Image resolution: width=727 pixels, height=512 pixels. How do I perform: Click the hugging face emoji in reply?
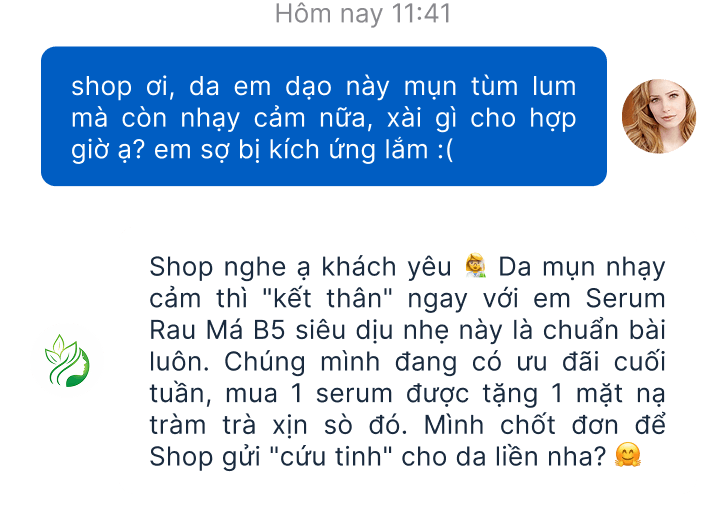[x=628, y=455]
